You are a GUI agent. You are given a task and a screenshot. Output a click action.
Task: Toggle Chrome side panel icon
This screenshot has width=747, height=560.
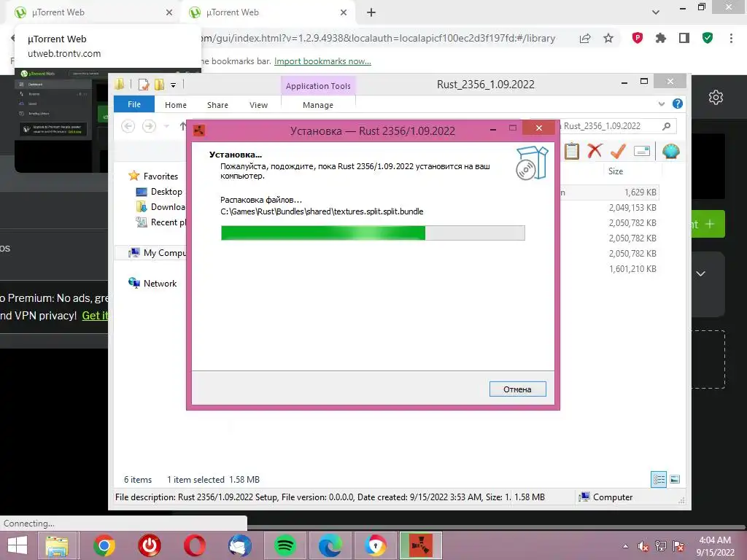(684, 38)
